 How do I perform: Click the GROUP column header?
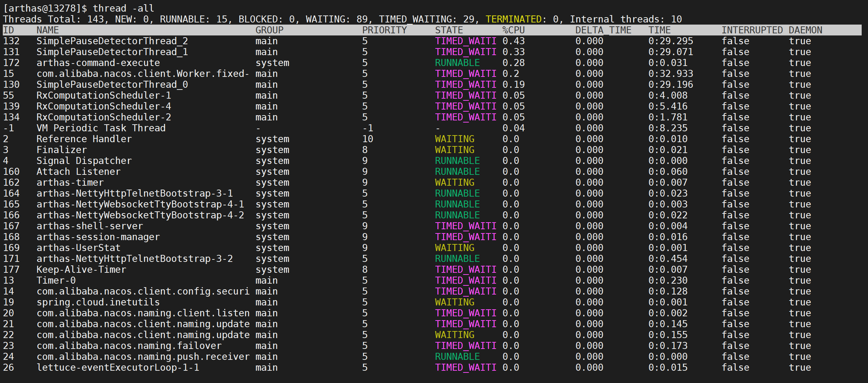tap(269, 30)
